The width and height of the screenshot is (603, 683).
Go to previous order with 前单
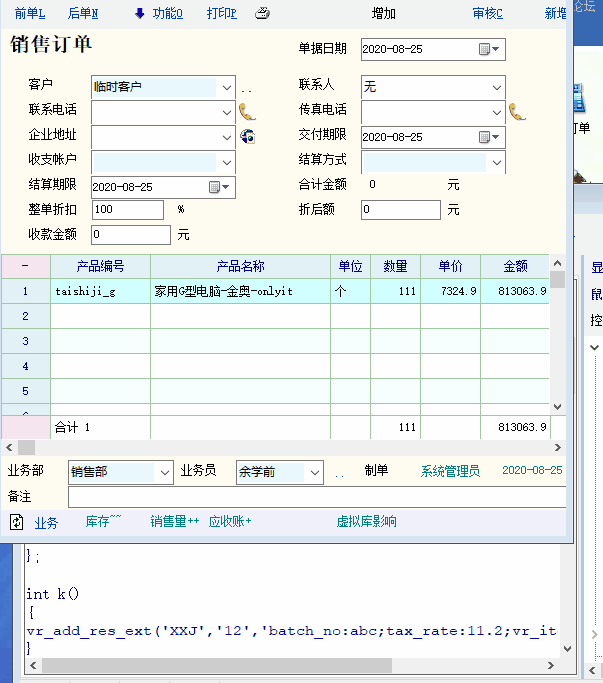[30, 14]
